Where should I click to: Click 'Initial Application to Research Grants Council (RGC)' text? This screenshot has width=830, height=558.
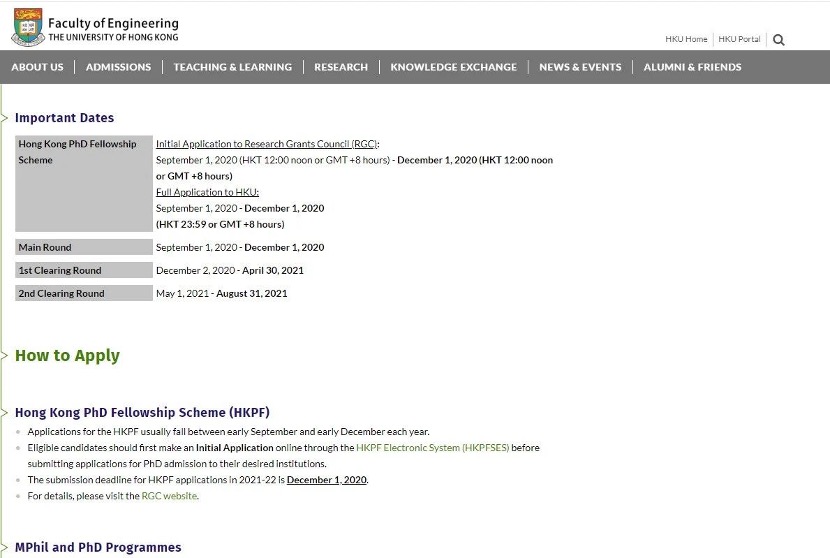[267, 144]
